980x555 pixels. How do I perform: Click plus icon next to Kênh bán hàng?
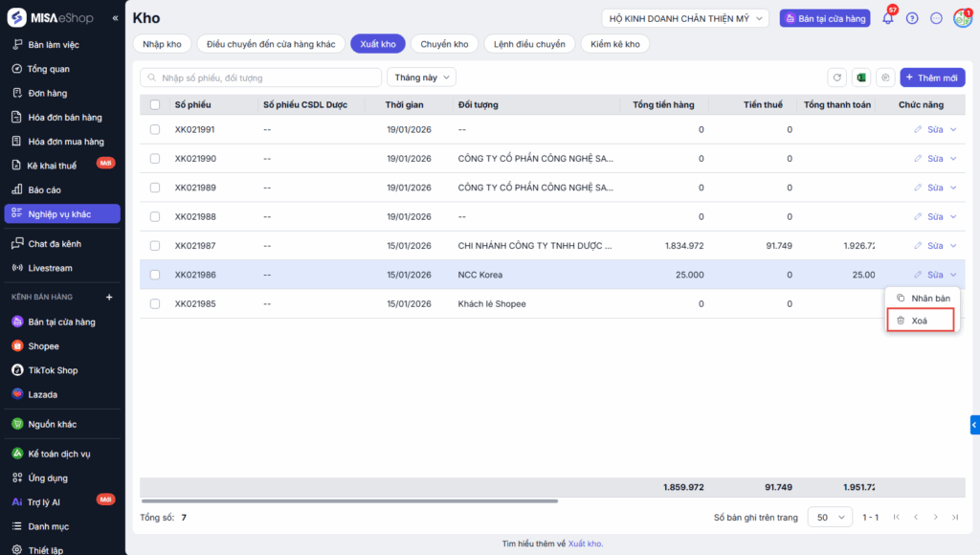[108, 298]
